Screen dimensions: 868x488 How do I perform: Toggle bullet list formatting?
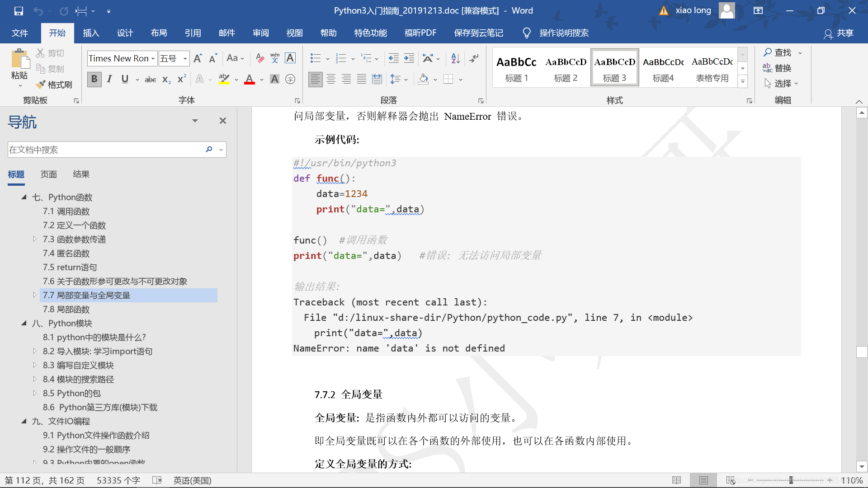coord(316,58)
